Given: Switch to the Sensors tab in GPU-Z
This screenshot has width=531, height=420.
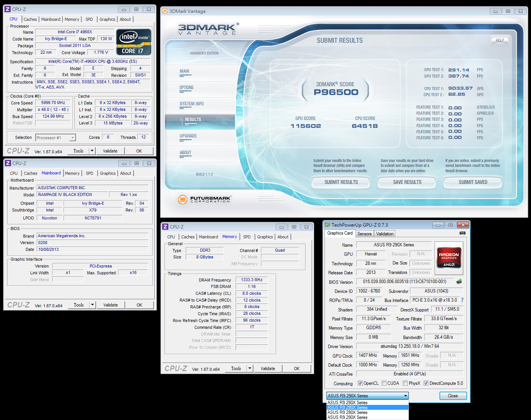Looking at the screenshot, I should click(364, 234).
